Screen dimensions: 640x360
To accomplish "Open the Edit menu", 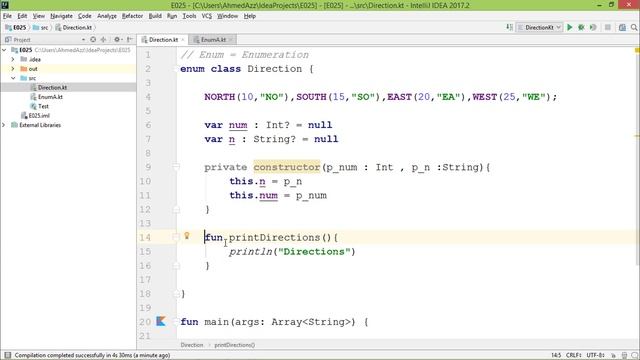I will [x=22, y=16].
